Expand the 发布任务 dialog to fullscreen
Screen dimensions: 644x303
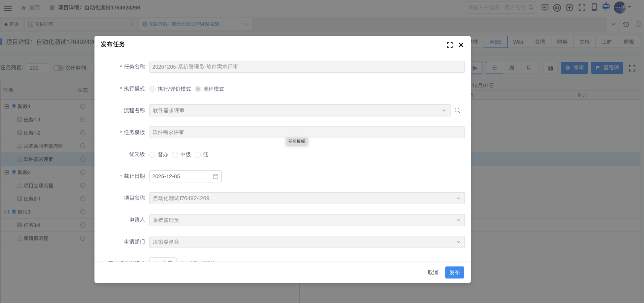coord(449,45)
